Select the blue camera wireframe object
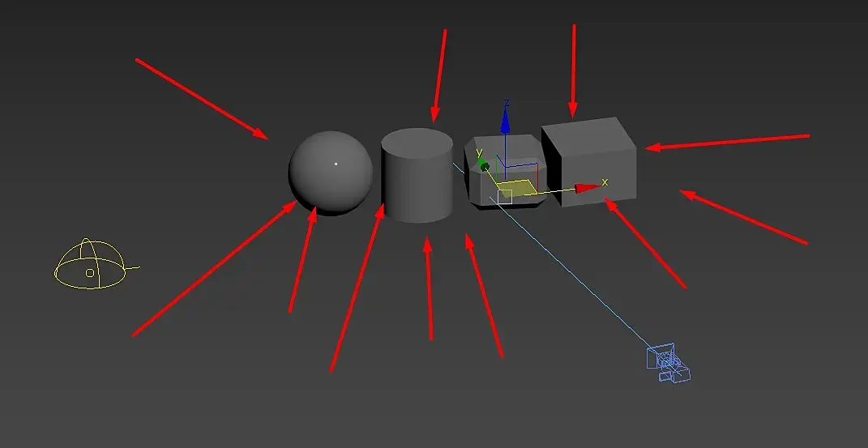The width and height of the screenshot is (868, 448). coord(668,362)
